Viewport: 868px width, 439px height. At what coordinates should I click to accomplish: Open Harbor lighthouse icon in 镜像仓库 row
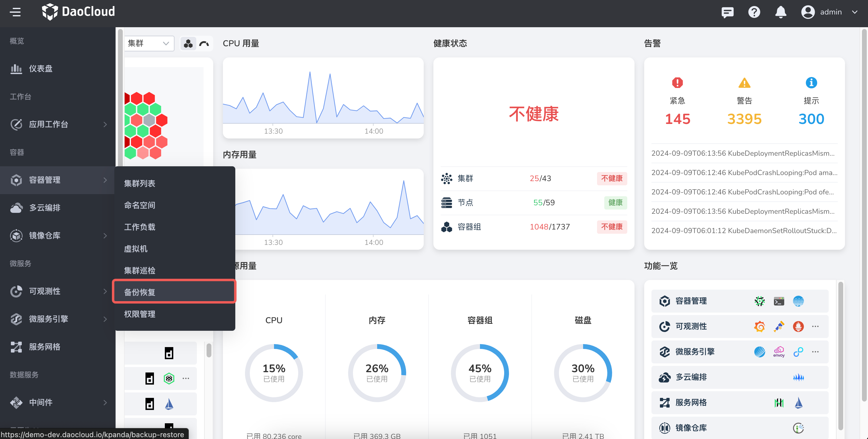coord(798,428)
